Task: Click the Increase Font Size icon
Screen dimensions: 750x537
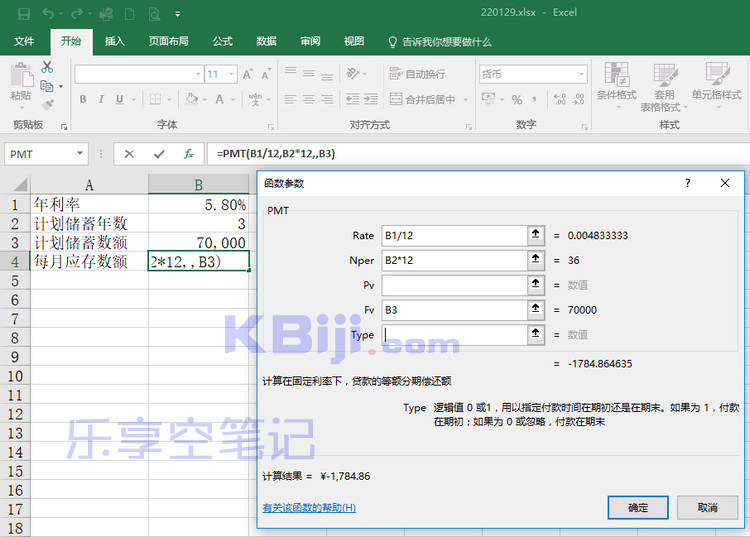Action: 247,74
